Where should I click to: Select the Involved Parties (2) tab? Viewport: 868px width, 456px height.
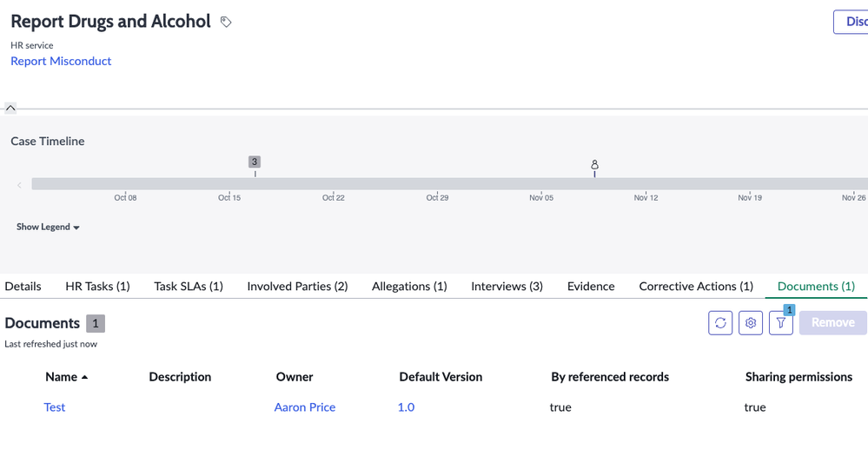297,286
